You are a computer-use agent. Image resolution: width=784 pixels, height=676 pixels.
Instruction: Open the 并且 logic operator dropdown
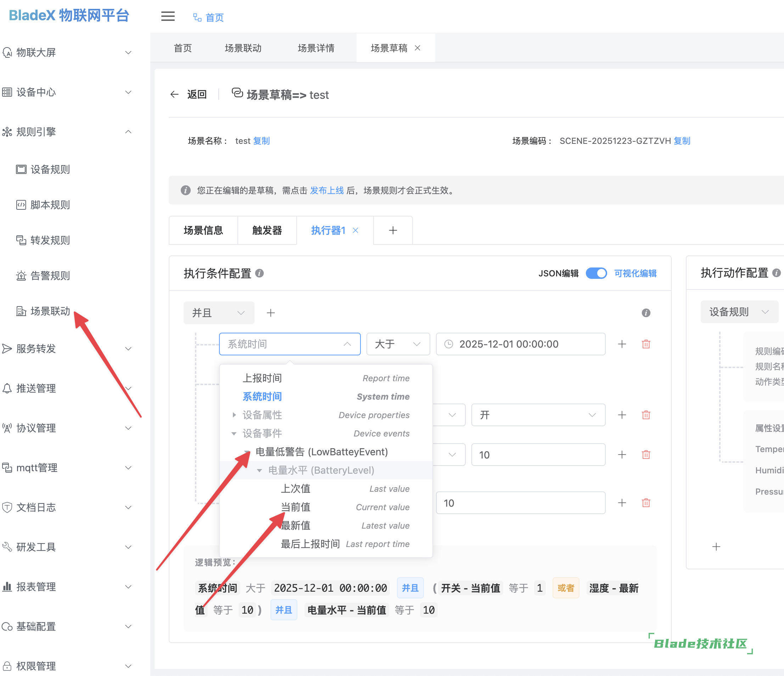(x=219, y=313)
